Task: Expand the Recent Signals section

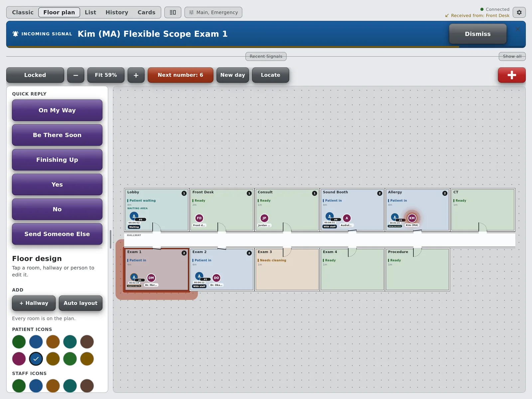Action: (266, 56)
